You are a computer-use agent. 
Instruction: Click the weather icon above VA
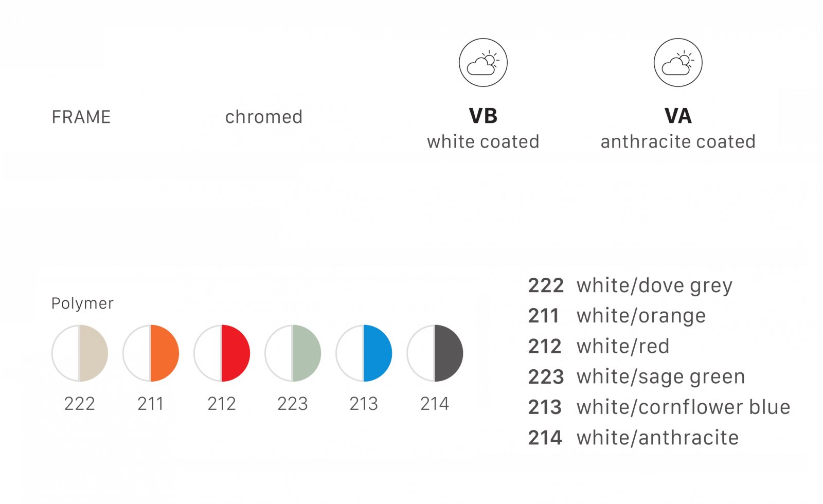678,62
